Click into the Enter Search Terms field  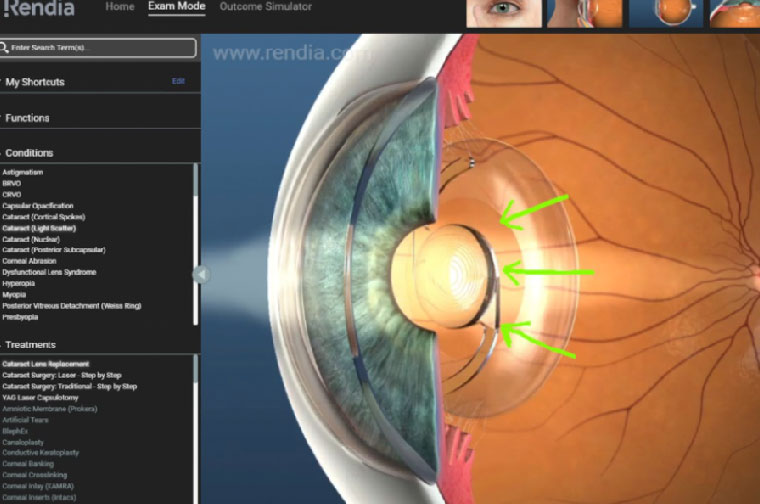point(100,48)
